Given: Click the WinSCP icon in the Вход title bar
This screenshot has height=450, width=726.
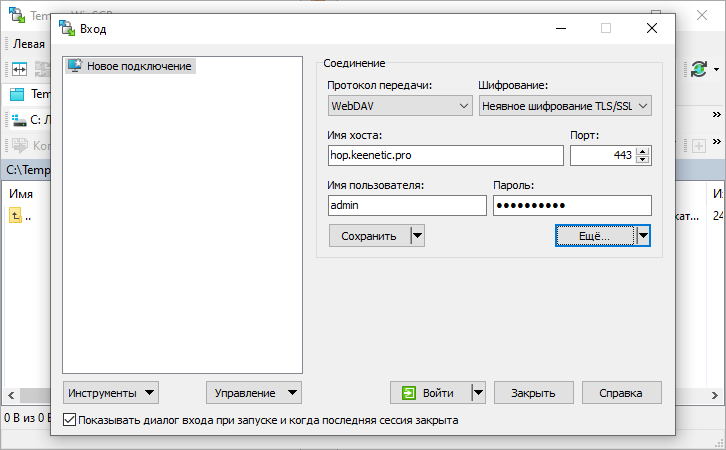Looking at the screenshot, I should [x=66, y=29].
